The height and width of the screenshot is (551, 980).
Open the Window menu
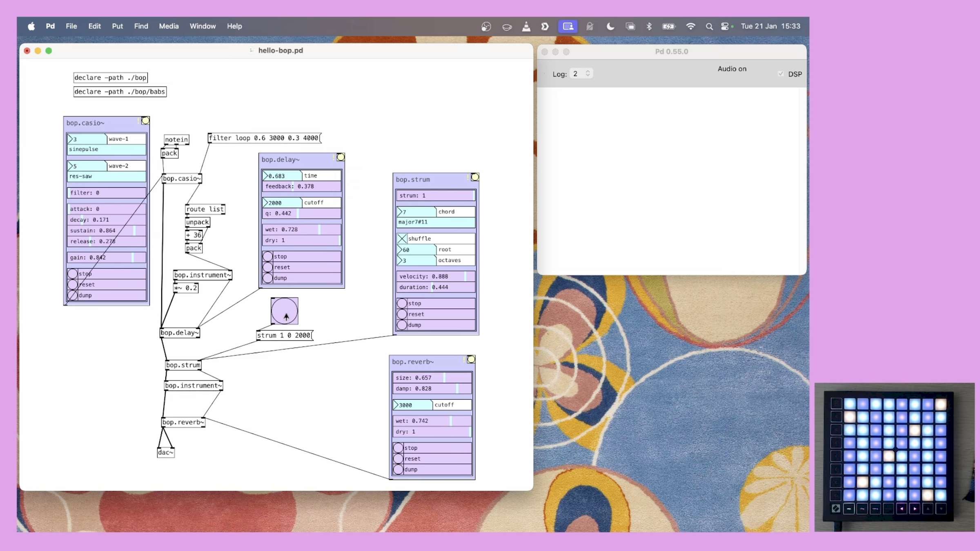(x=203, y=26)
